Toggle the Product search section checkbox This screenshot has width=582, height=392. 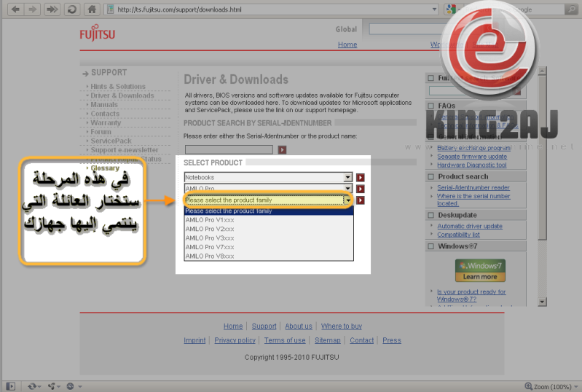pyautogui.click(x=430, y=176)
